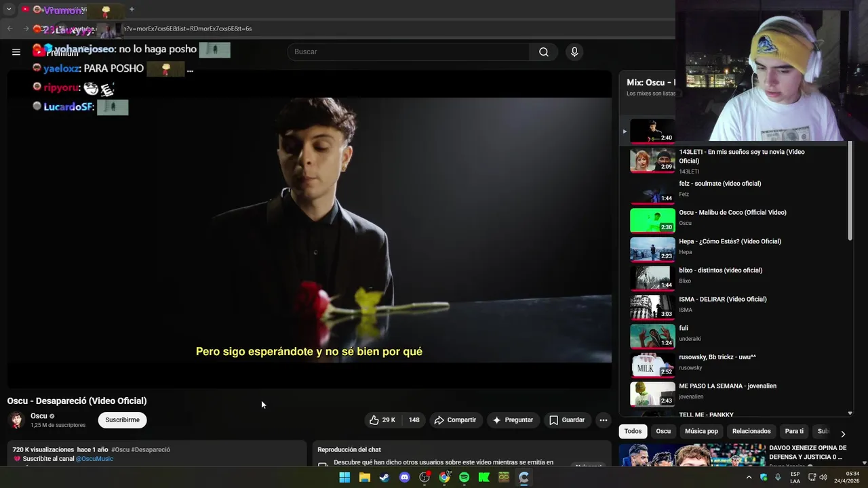Play Oscu Malibu de Coco thumbnail
The image size is (868, 488).
652,220
